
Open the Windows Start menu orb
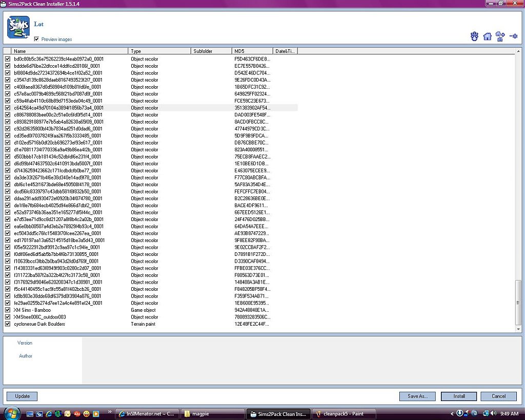tap(11, 413)
